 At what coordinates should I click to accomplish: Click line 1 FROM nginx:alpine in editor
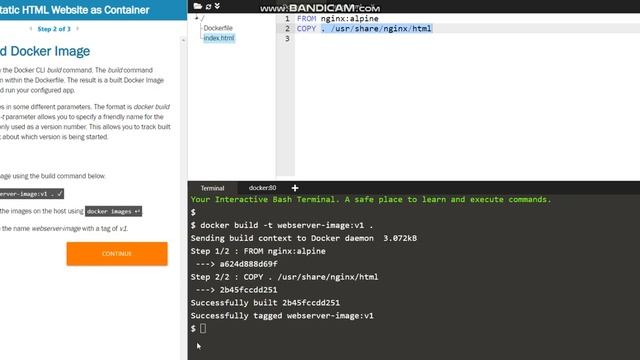tap(338, 18)
